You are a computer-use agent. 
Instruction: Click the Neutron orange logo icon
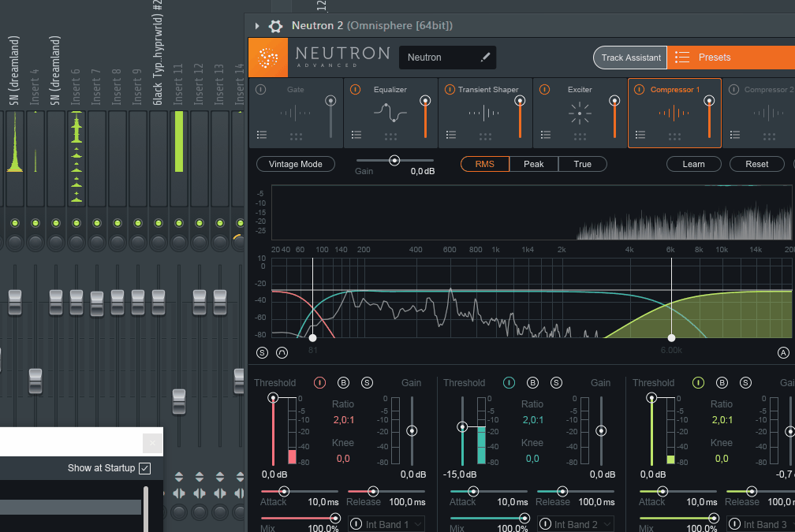pos(267,58)
